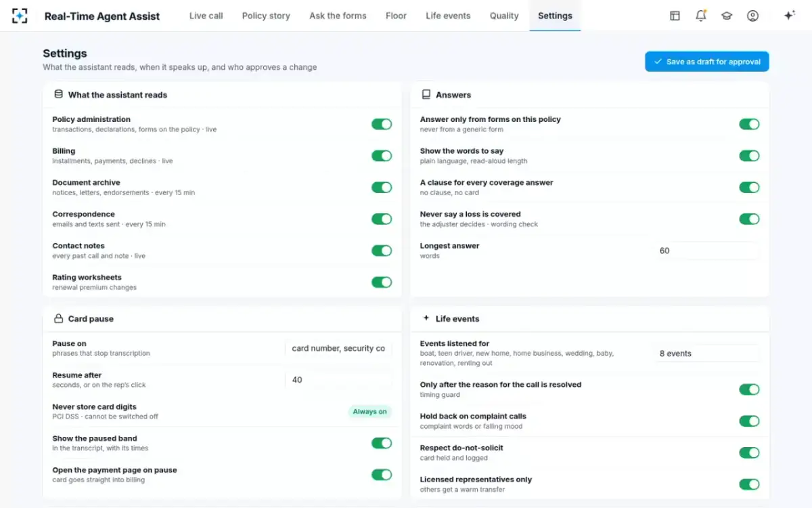Click 'plain language, read-aloud length' text
812x508 pixels.
[x=474, y=161]
